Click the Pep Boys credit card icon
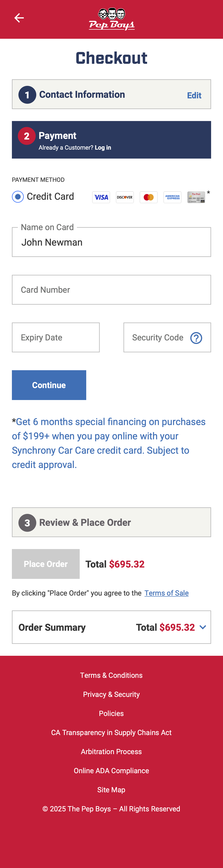Image resolution: width=223 pixels, height=868 pixels. [x=196, y=197]
